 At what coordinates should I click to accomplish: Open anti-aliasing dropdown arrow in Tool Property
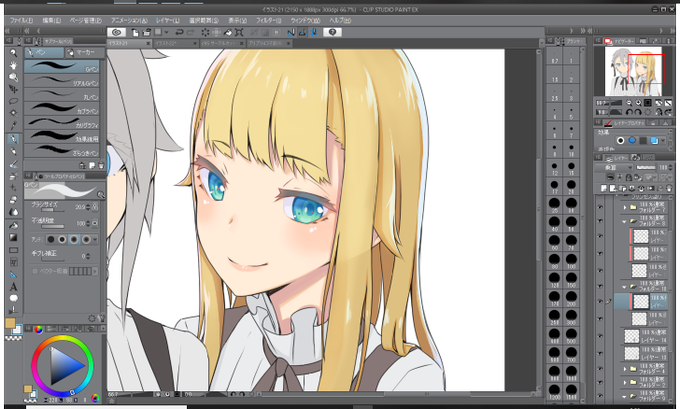[x=95, y=239]
